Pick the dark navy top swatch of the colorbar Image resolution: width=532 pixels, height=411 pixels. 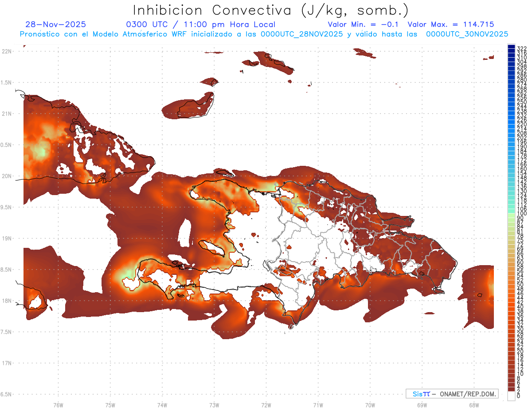(511, 47)
